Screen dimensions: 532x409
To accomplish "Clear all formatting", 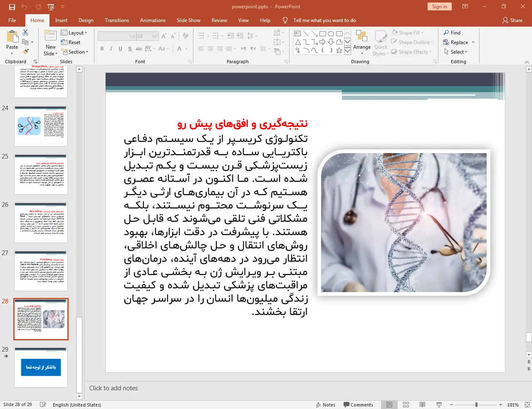I will click(x=186, y=36).
